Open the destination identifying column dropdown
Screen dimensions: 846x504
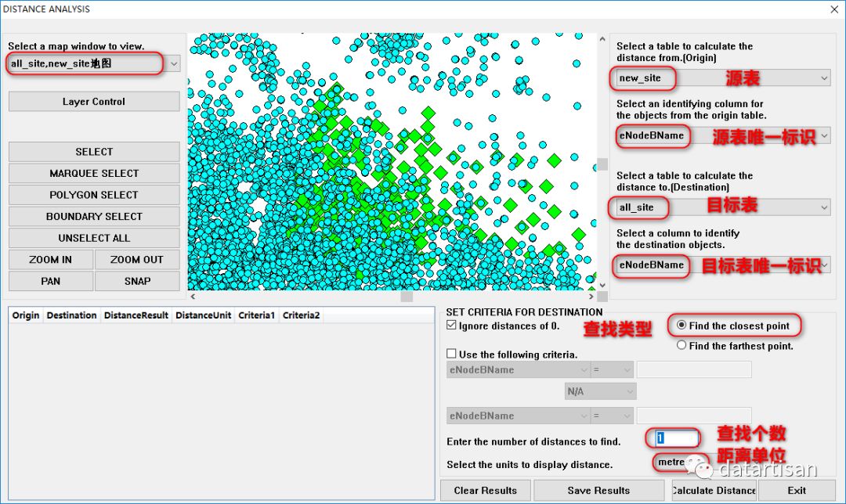click(723, 265)
